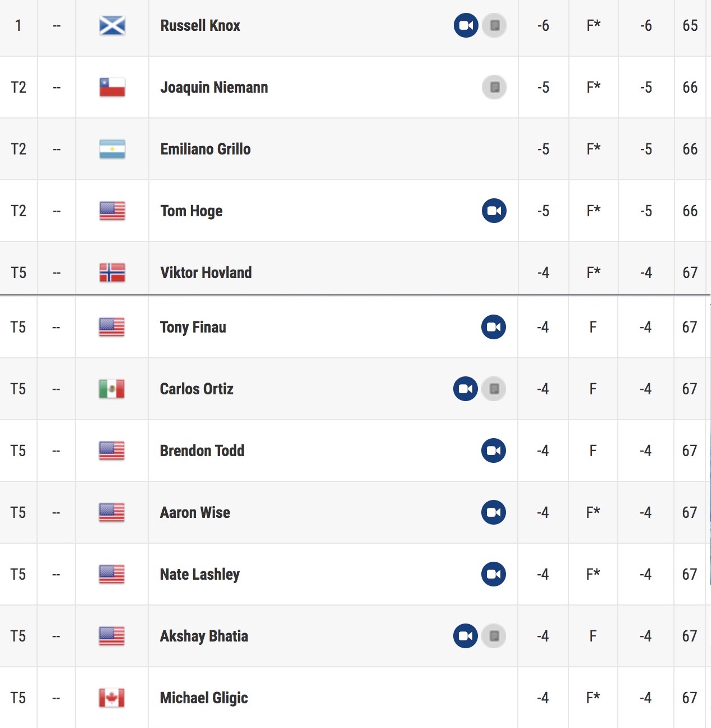Play Tony Finau video highlights

pyautogui.click(x=494, y=327)
